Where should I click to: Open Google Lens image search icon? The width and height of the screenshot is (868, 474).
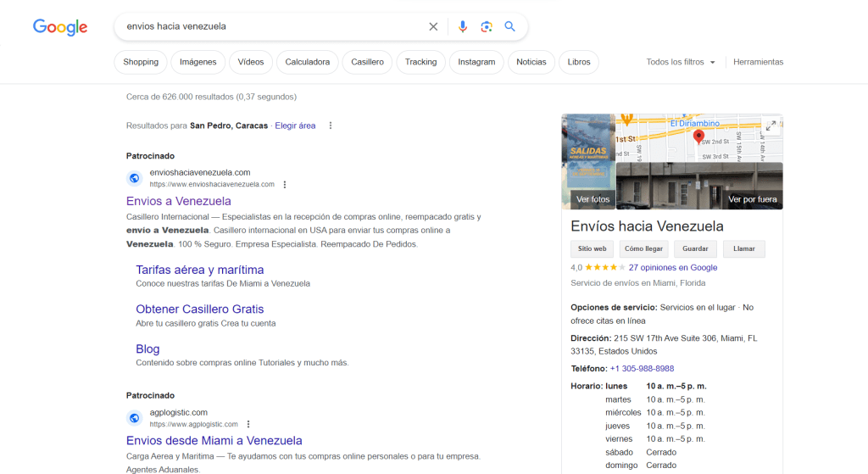pyautogui.click(x=486, y=26)
